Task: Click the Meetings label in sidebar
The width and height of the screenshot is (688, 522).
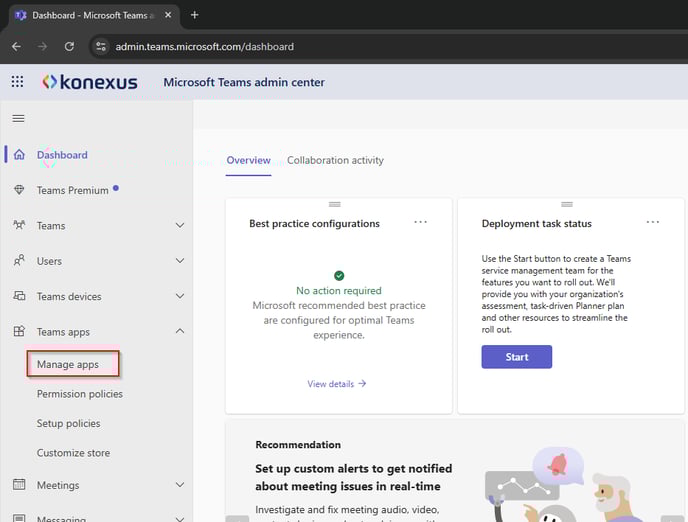Action: (58, 485)
